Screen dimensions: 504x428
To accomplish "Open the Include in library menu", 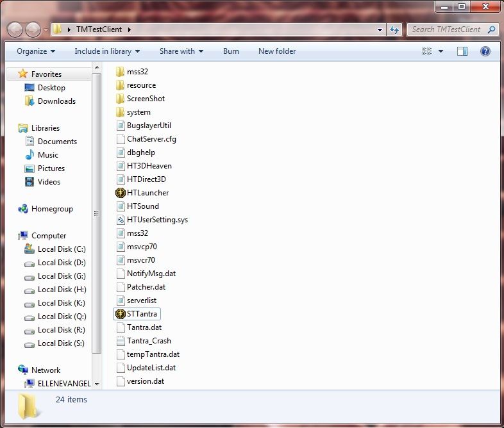I will (x=107, y=51).
